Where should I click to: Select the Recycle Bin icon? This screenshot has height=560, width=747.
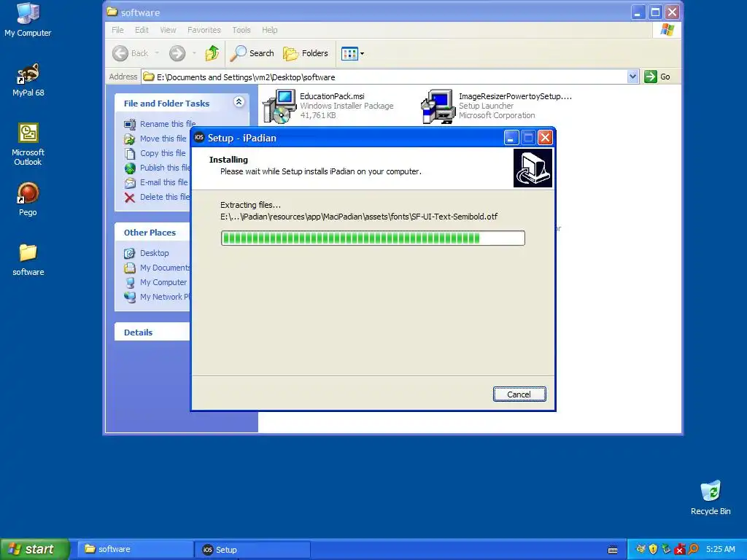point(711,497)
